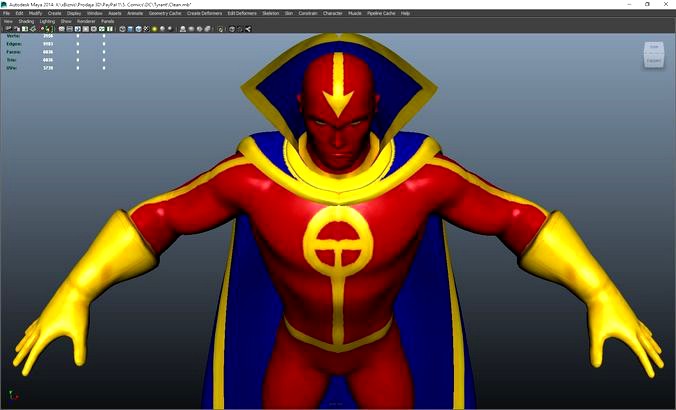This screenshot has height=410, width=676.
Task: Open the Character menu
Action: pyautogui.click(x=332, y=13)
